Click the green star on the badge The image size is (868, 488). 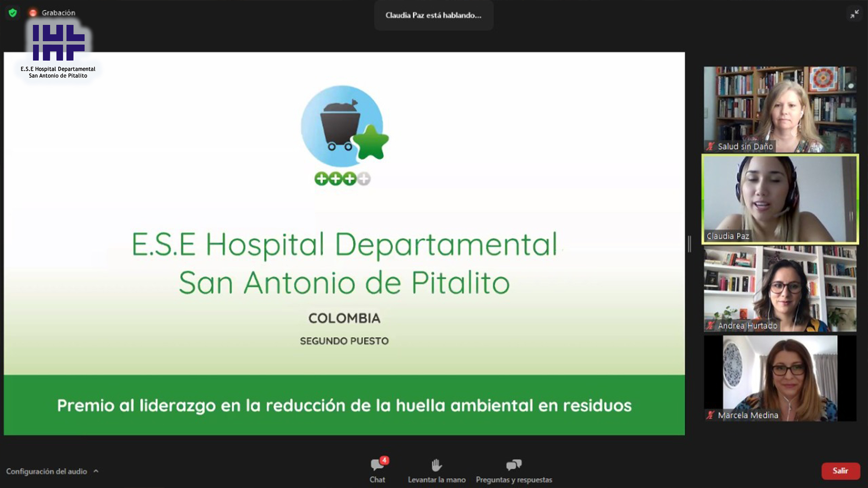point(371,142)
